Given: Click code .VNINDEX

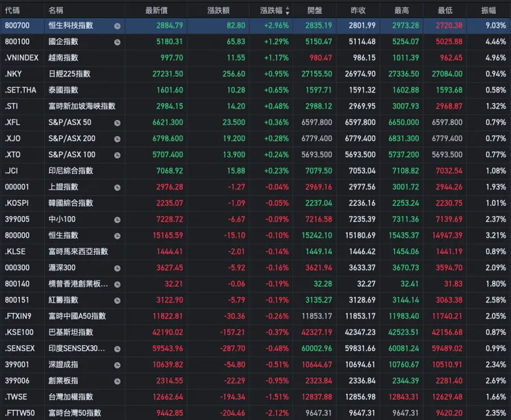Looking at the screenshot, I should pyautogui.click(x=21, y=58).
